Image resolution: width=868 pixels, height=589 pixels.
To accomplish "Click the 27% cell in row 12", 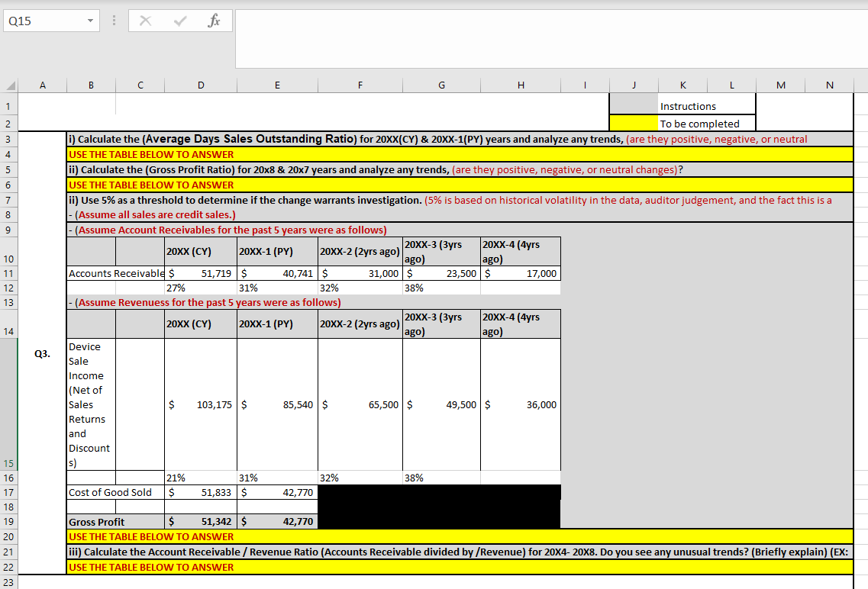I will pyautogui.click(x=201, y=288).
